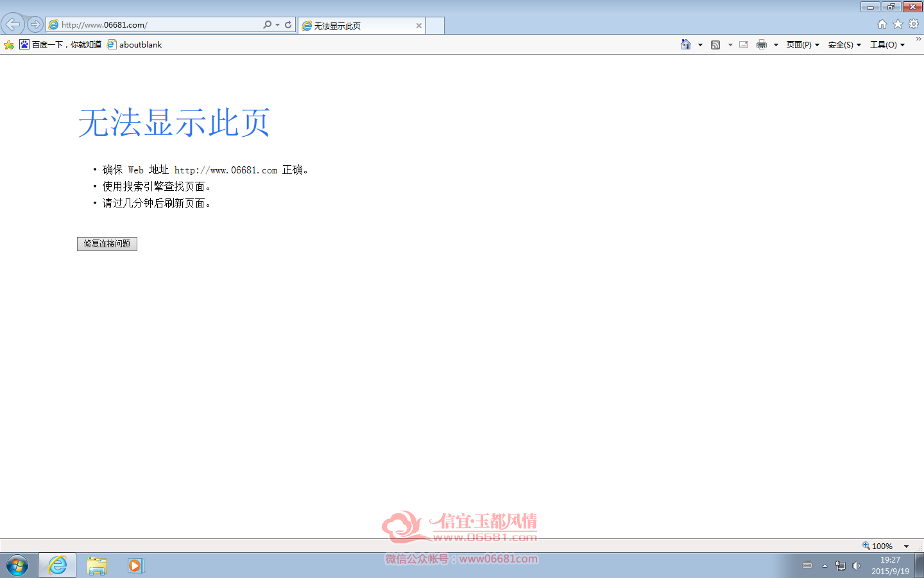The width and height of the screenshot is (924, 578).
Task: Open the 工具(O) menu
Action: [887, 44]
